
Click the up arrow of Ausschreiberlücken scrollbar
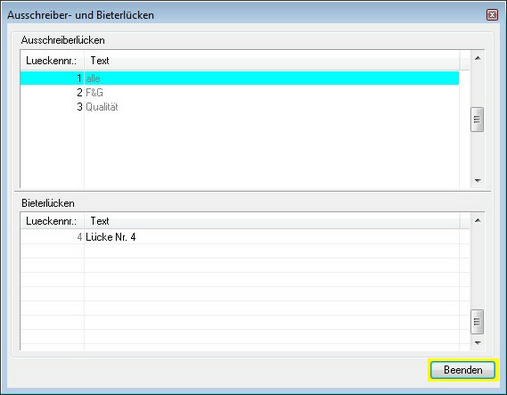pos(477,58)
